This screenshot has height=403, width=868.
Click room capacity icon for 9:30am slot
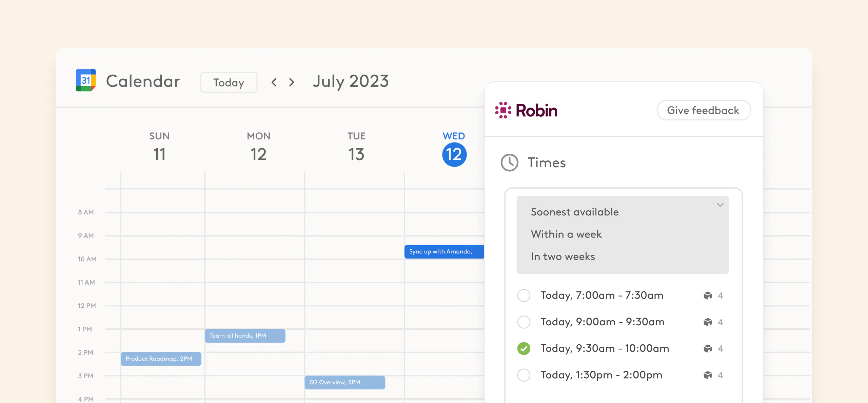708,348
